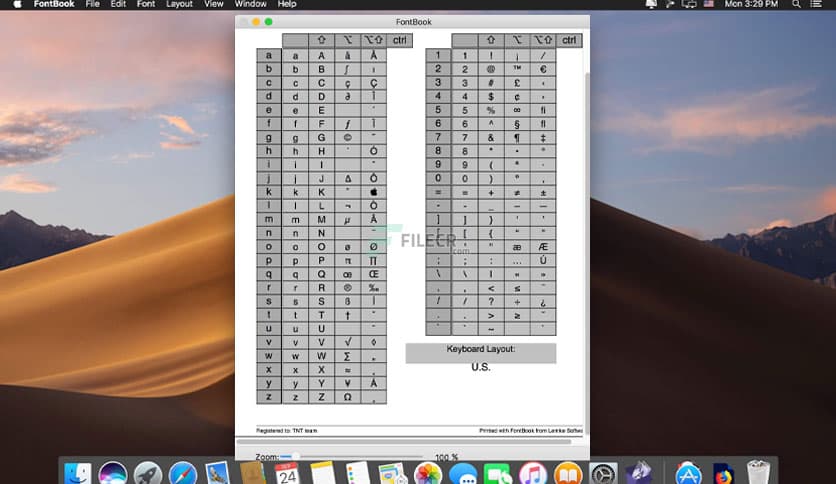The image size is (836, 484).
Task: Open the File menu
Action: (x=92, y=4)
